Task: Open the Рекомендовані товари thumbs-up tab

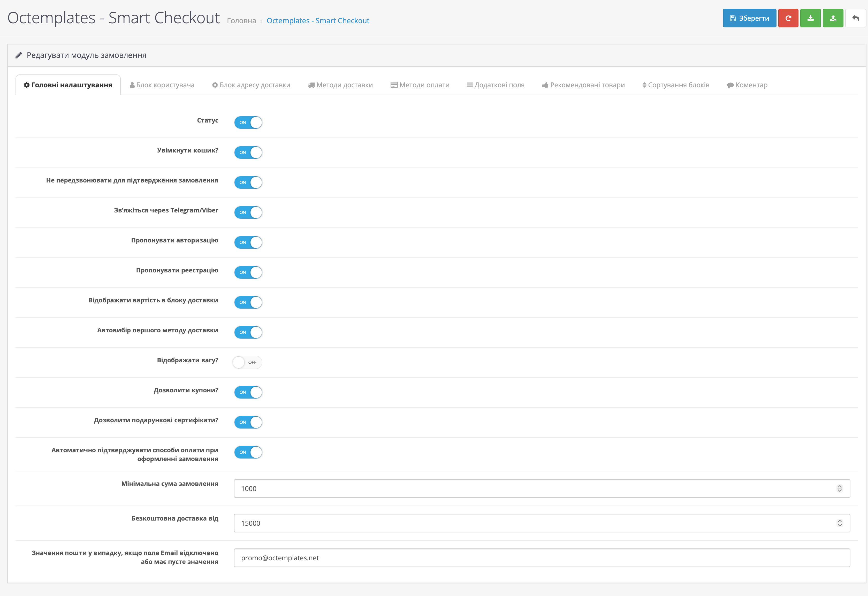Action: [x=583, y=85]
